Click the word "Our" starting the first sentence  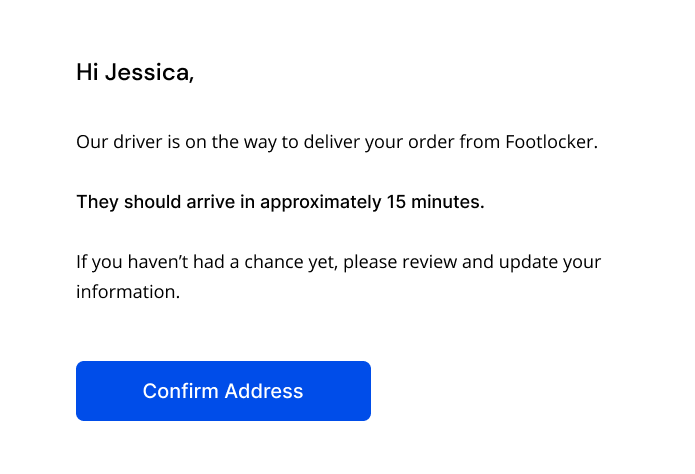click(x=92, y=142)
